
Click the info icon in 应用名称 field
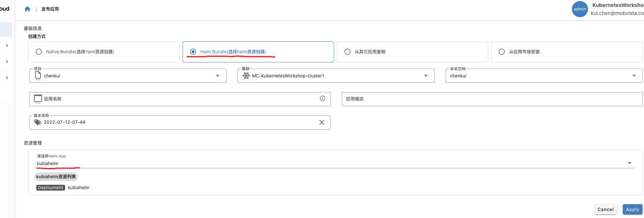(322, 98)
